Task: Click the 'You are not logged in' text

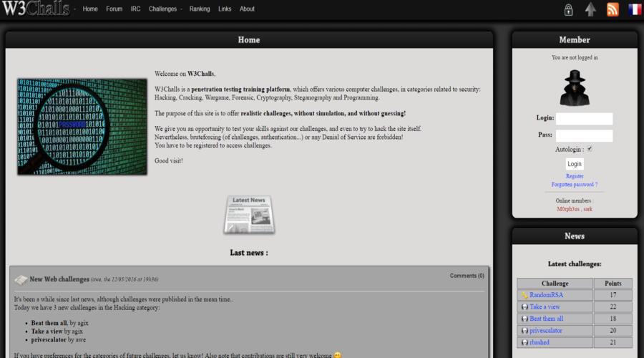Action: [x=575, y=57]
